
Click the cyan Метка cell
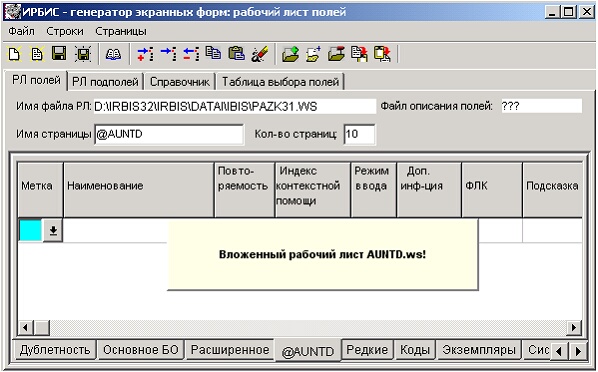tap(30, 230)
